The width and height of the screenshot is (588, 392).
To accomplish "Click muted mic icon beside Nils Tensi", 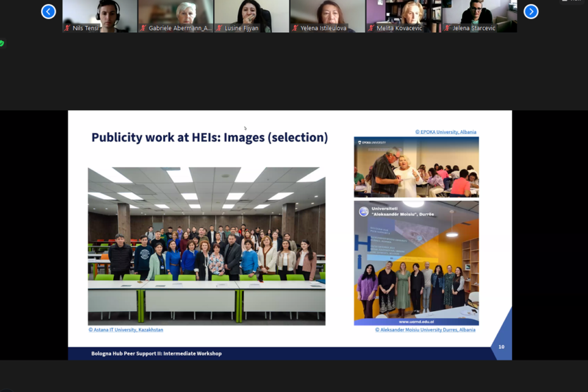I will tap(68, 28).
